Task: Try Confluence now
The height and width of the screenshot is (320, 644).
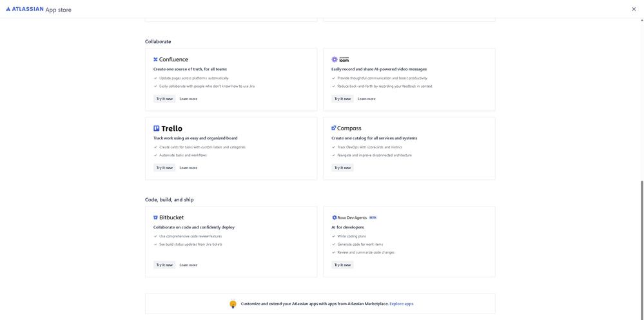Action: (x=164, y=99)
